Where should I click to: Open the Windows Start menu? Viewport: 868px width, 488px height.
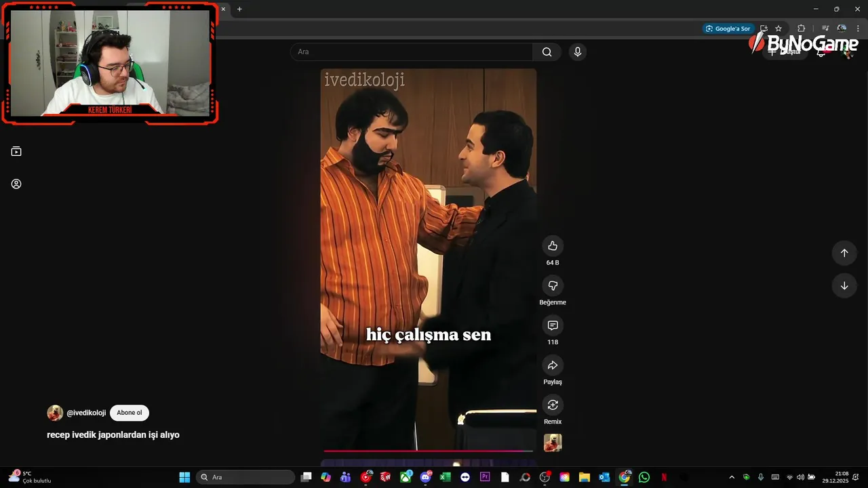click(x=184, y=477)
